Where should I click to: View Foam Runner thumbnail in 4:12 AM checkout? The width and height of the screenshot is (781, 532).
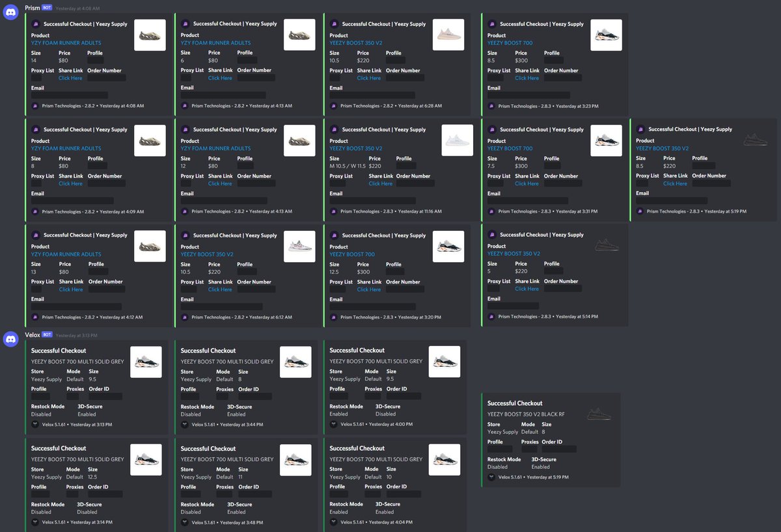pyautogui.click(x=150, y=246)
